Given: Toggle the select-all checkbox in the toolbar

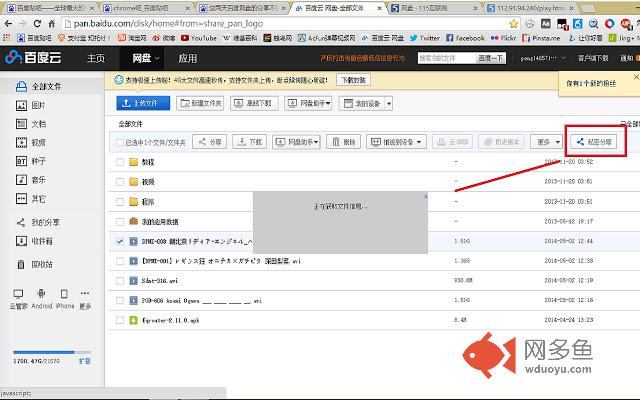Looking at the screenshot, I should (120, 142).
